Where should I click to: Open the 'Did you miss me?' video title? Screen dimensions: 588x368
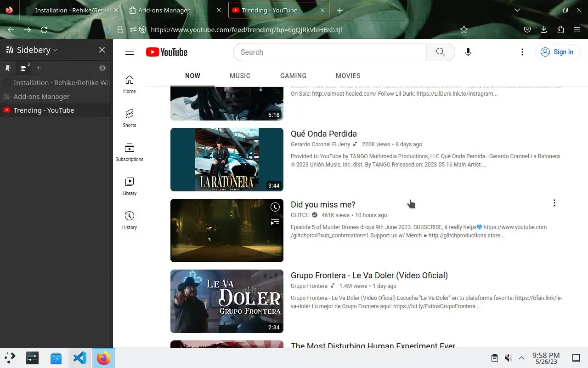pos(323,205)
